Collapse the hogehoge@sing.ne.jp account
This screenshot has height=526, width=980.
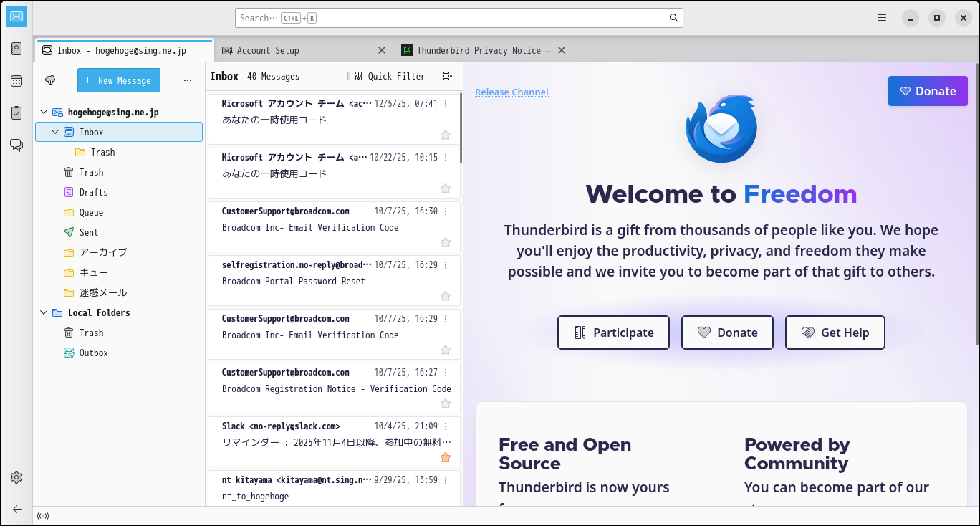[44, 112]
